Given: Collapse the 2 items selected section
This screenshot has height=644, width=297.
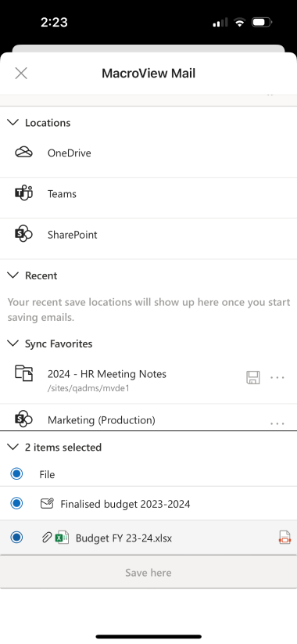Looking at the screenshot, I should pyautogui.click(x=13, y=447).
